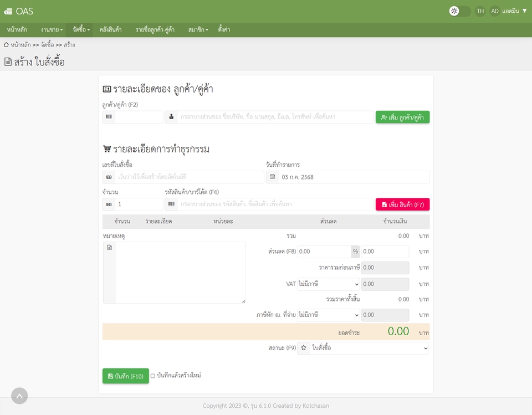Toggle the dark mode switch in the header
The image size is (532, 415).
(x=459, y=11)
